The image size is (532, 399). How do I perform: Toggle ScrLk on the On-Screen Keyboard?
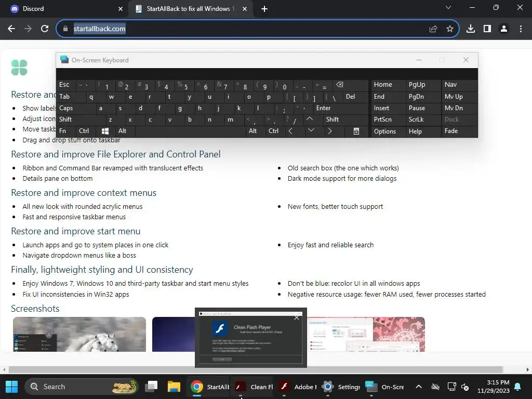[x=423, y=119]
